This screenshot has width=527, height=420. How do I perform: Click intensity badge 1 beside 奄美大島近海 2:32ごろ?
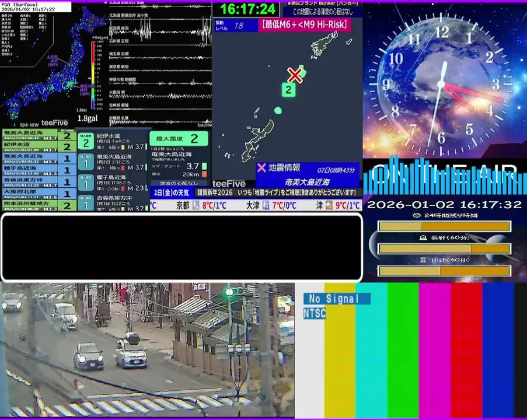[x=86, y=162]
